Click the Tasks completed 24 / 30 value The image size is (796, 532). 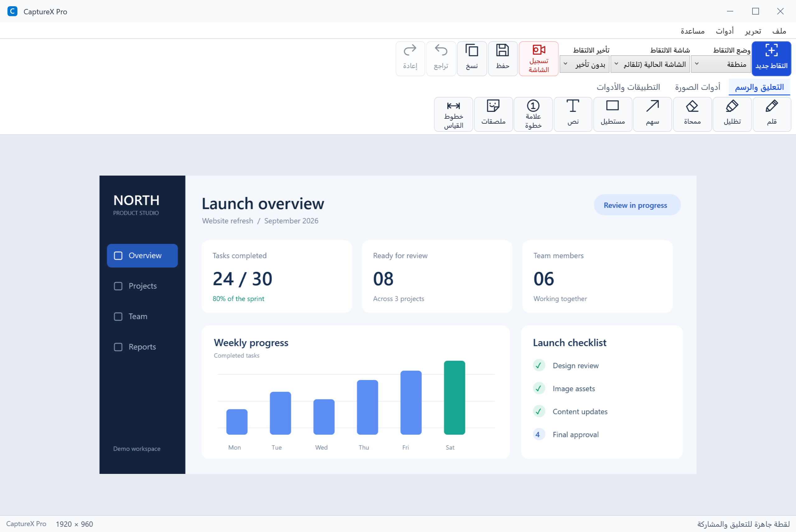pyautogui.click(x=242, y=279)
